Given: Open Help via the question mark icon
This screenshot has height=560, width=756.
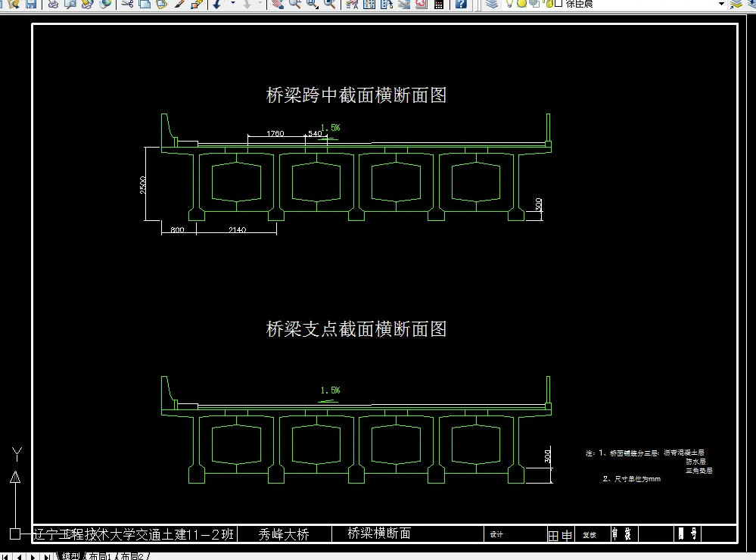Looking at the screenshot, I should (x=461, y=4).
